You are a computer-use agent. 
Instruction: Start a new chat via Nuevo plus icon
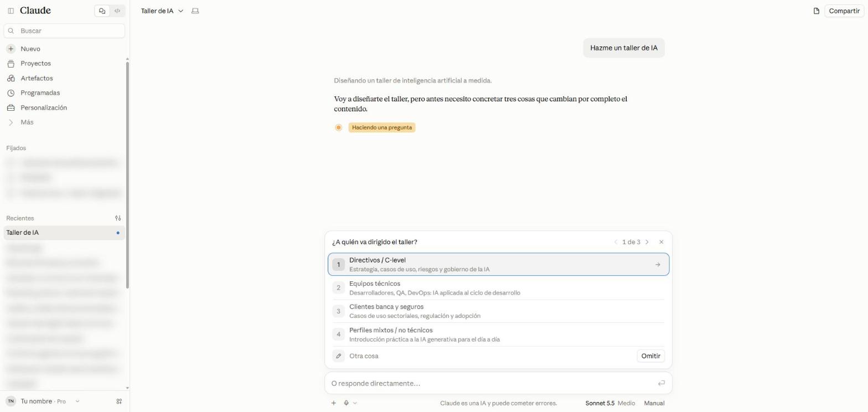11,49
